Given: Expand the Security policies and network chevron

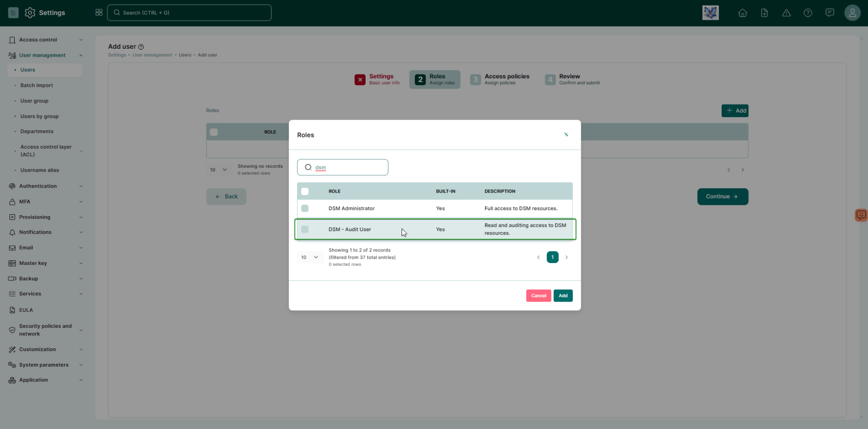Looking at the screenshot, I should [81, 330].
